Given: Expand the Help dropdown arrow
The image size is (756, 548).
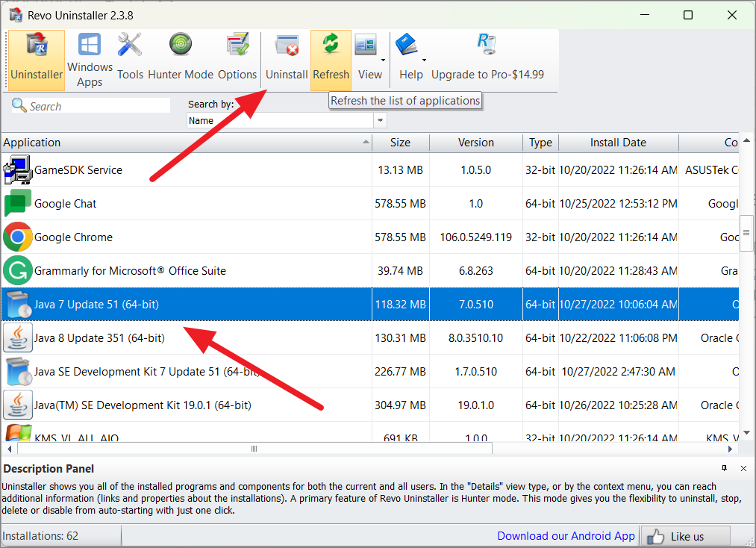Looking at the screenshot, I should (425, 60).
